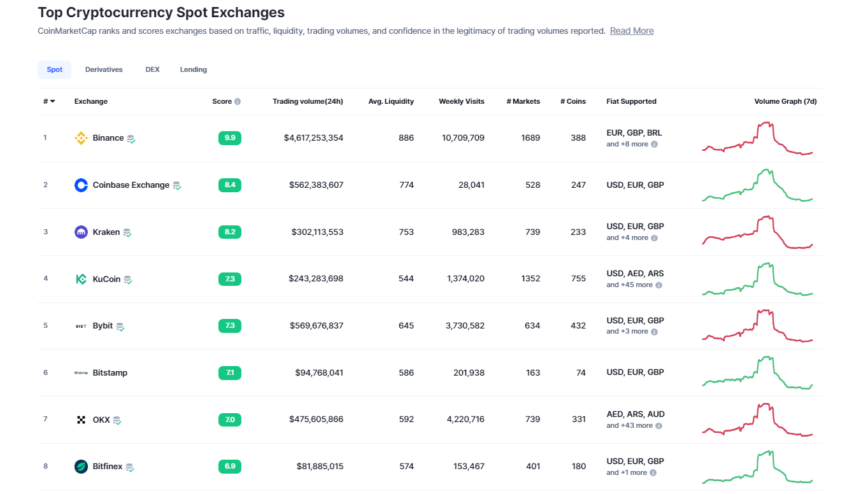This screenshot has height=494, width=868.
Task: Click Bitstamp 7d volume graph
Action: pos(758,373)
